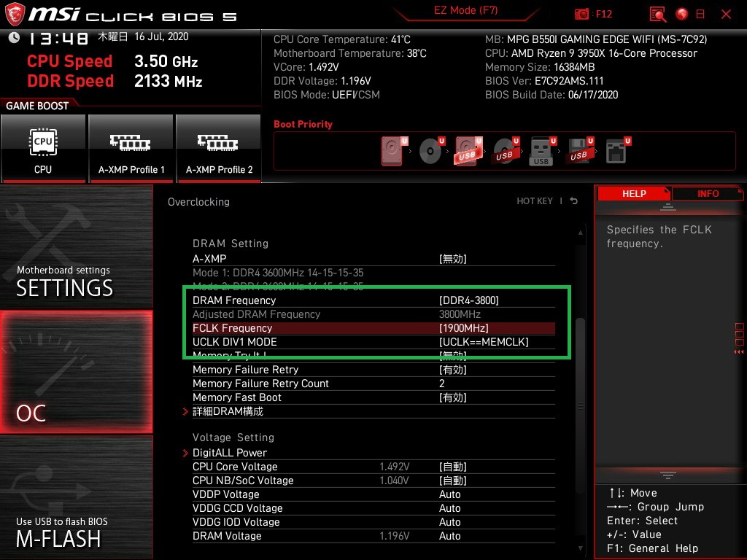747x560 pixels.
Task: Select the USB floppy boot device icon
Action: pyautogui.click(x=580, y=151)
